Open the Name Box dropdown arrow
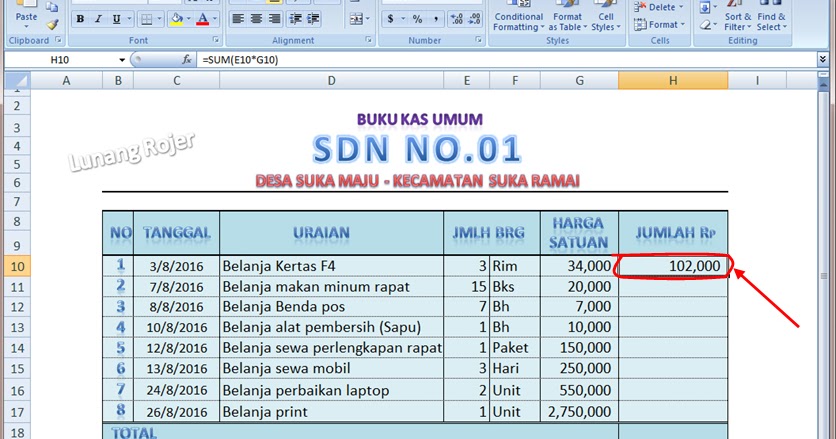 [x=122, y=60]
